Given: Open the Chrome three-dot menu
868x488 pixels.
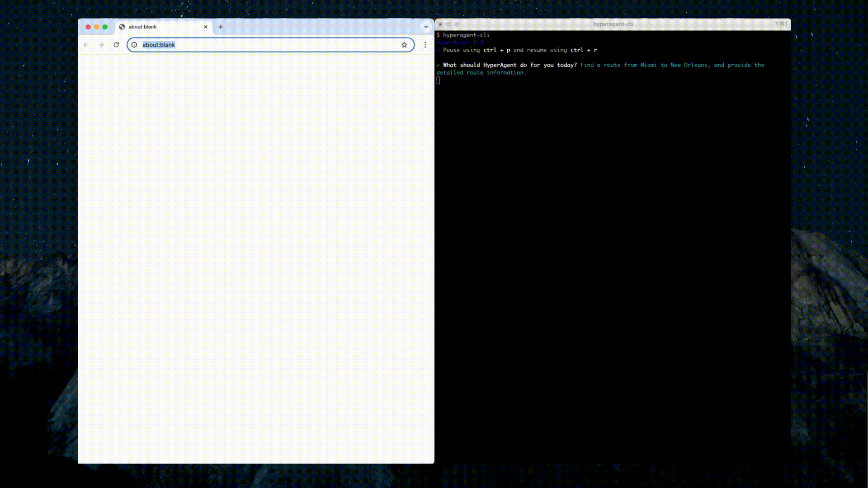Looking at the screenshot, I should 425,45.
